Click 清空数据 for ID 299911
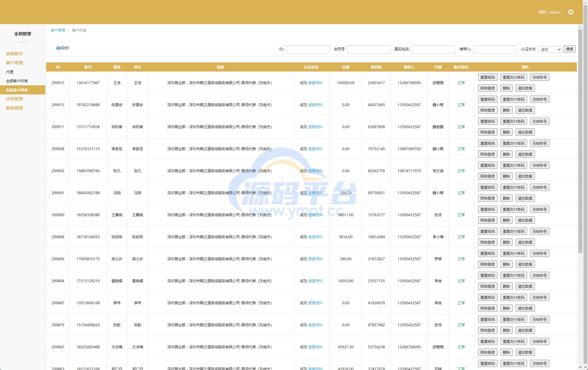The image size is (588, 370). click(525, 132)
